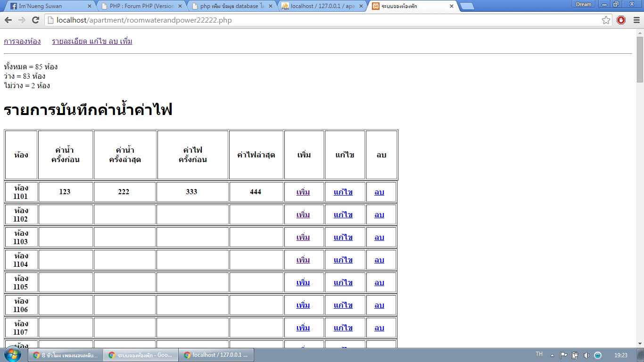
Task: Click แก้ไข link for room 1106
Action: click(343, 305)
